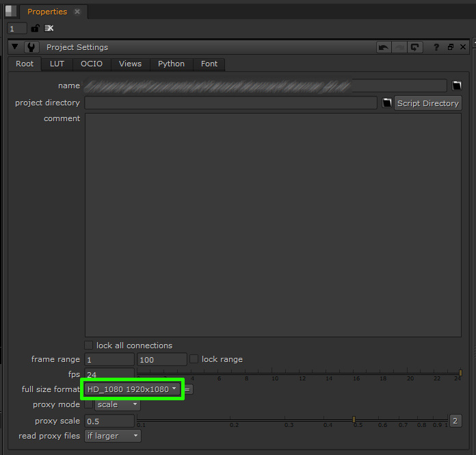476x455 pixels.
Task: Open the full size format dropdown
Action: click(x=132, y=389)
